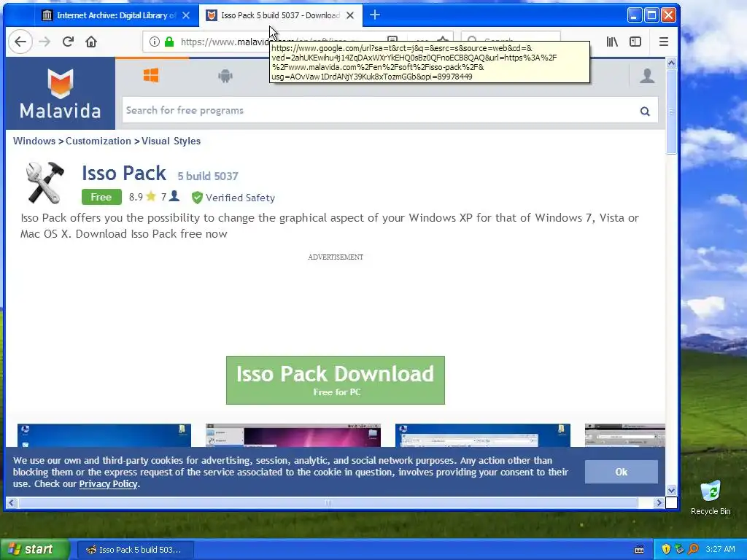Reload the current page
The height and width of the screenshot is (560, 747).
tap(68, 42)
